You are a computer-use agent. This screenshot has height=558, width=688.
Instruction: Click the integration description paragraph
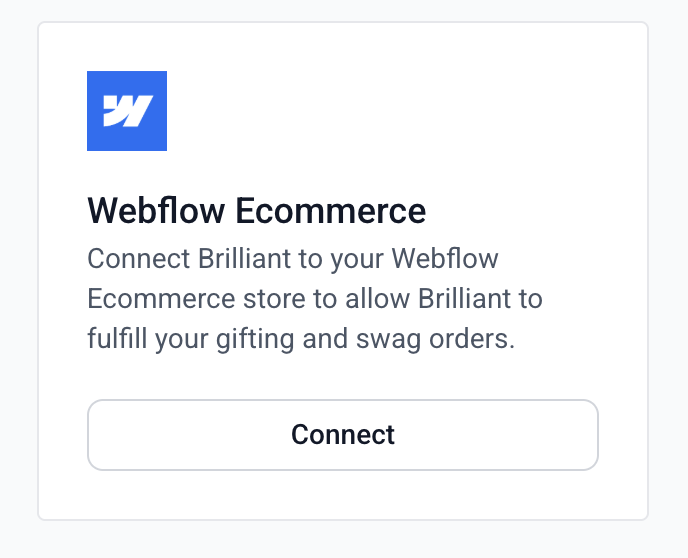point(315,299)
